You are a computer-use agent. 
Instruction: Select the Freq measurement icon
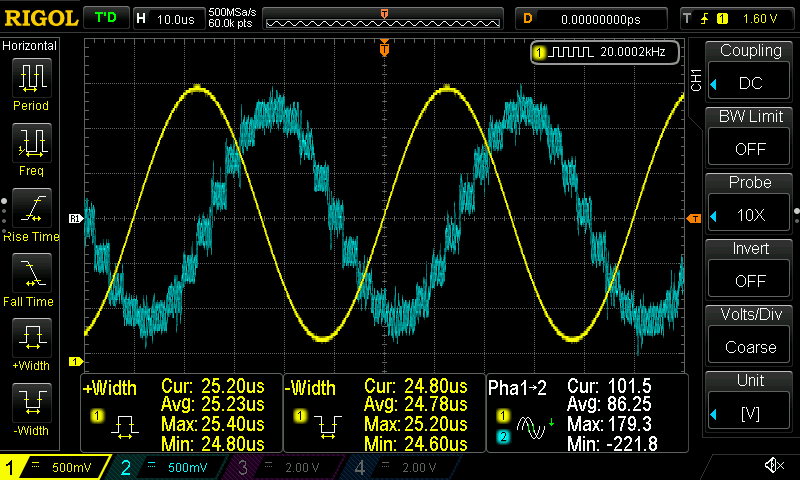pos(30,144)
